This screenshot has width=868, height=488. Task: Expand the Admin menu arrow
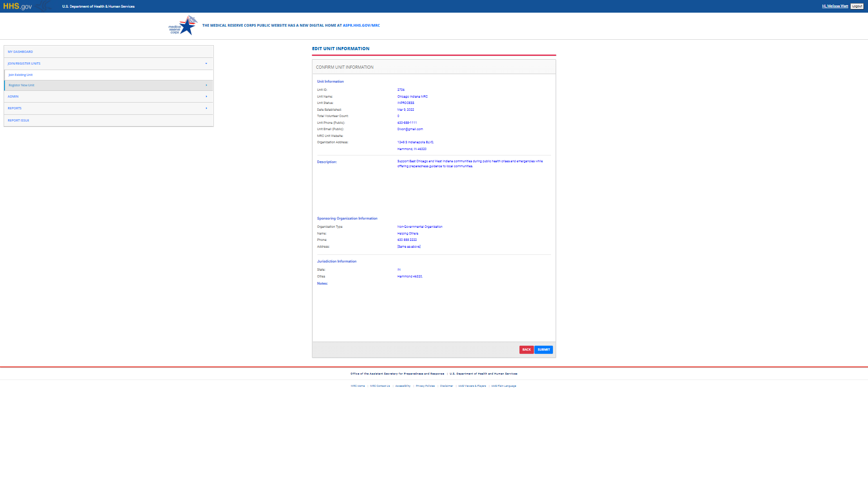pyautogui.click(x=206, y=97)
